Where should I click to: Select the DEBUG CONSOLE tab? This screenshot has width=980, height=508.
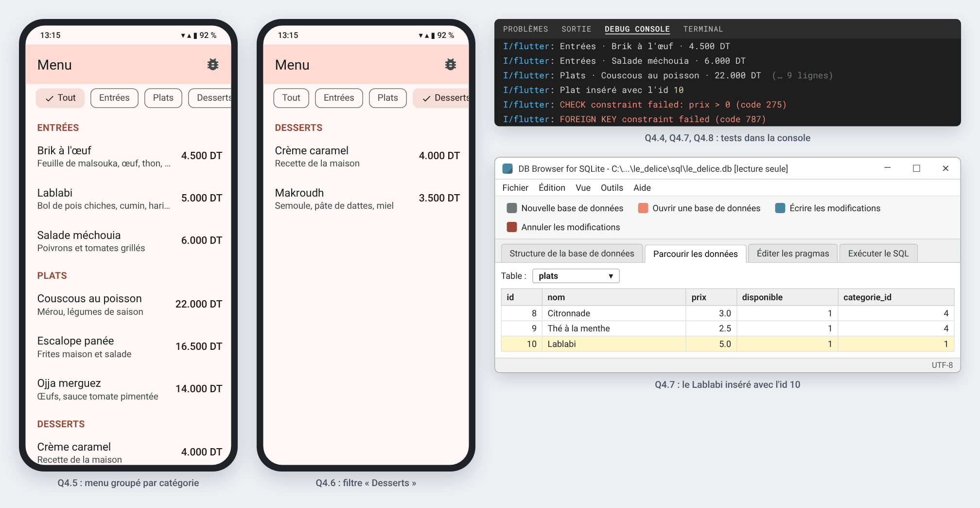(x=637, y=29)
